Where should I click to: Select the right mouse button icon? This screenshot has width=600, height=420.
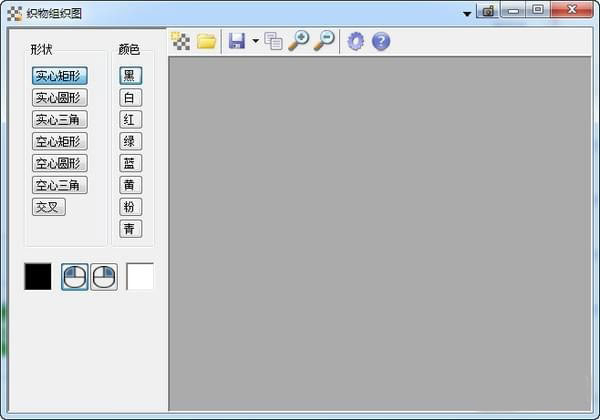[104, 277]
